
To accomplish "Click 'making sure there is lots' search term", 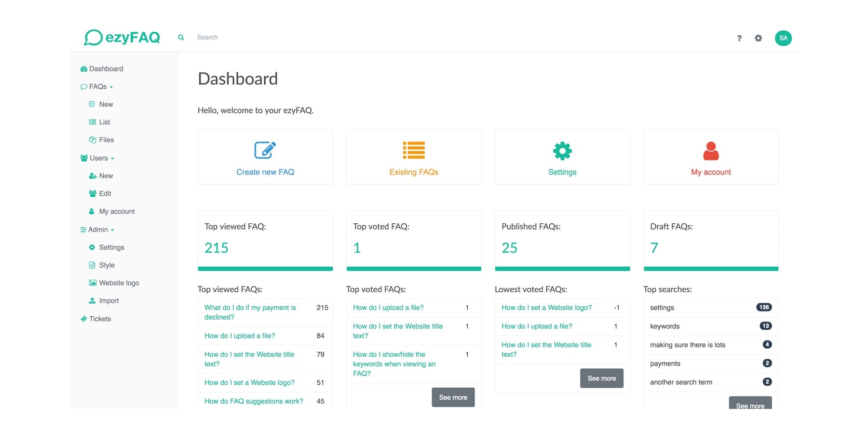I will (x=688, y=345).
